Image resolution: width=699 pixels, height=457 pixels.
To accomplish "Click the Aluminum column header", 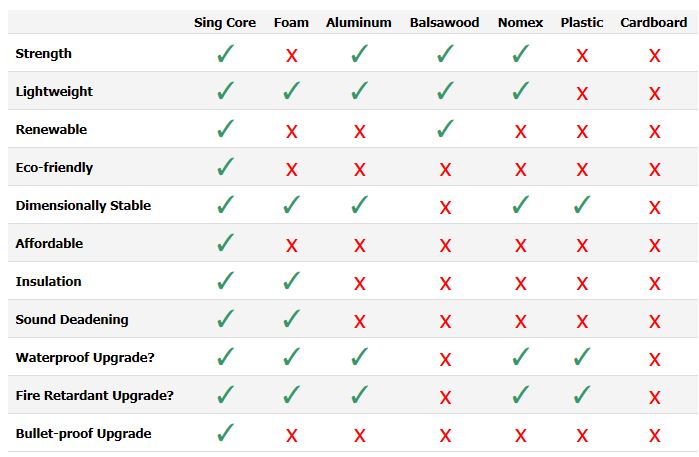I will [x=359, y=22].
